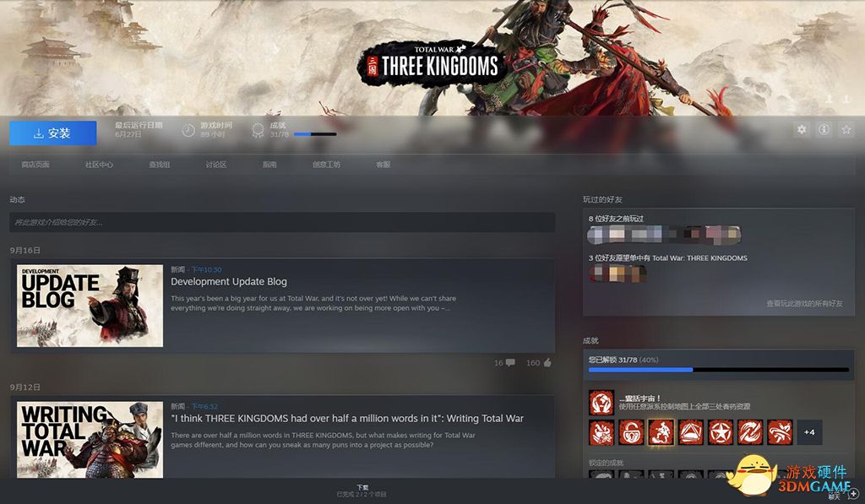Open friends chat icon at bottom right
Screen dimensions: 865x504
(854, 493)
